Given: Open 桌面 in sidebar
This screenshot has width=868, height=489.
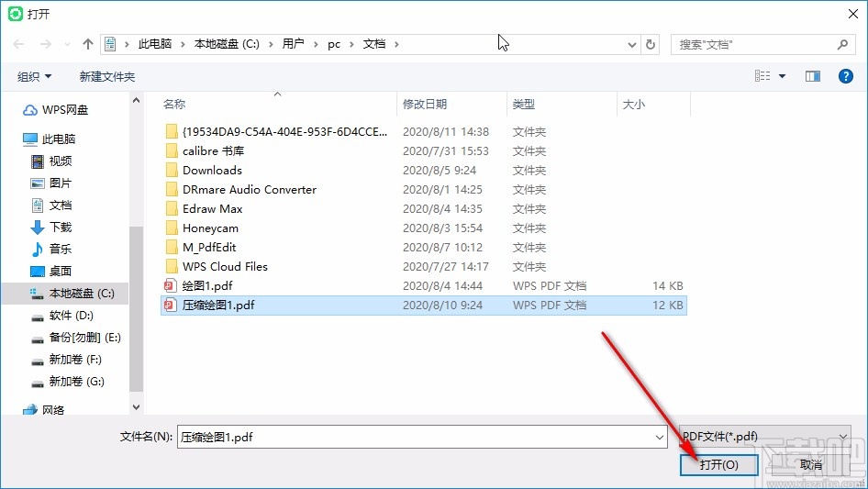Looking at the screenshot, I should tap(51, 271).
